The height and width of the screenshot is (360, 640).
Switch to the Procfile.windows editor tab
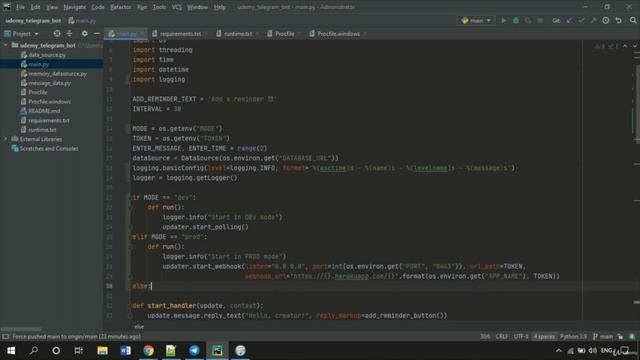pyautogui.click(x=338, y=34)
